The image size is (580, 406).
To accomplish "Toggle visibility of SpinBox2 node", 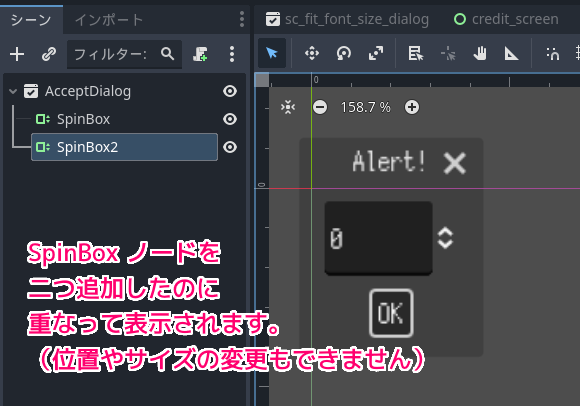I will (x=230, y=147).
